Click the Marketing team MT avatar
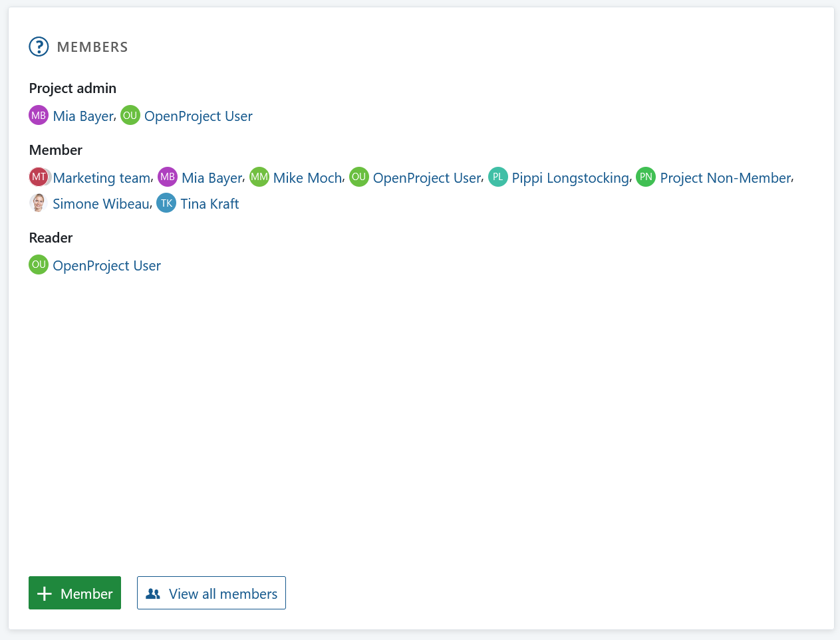 point(39,177)
